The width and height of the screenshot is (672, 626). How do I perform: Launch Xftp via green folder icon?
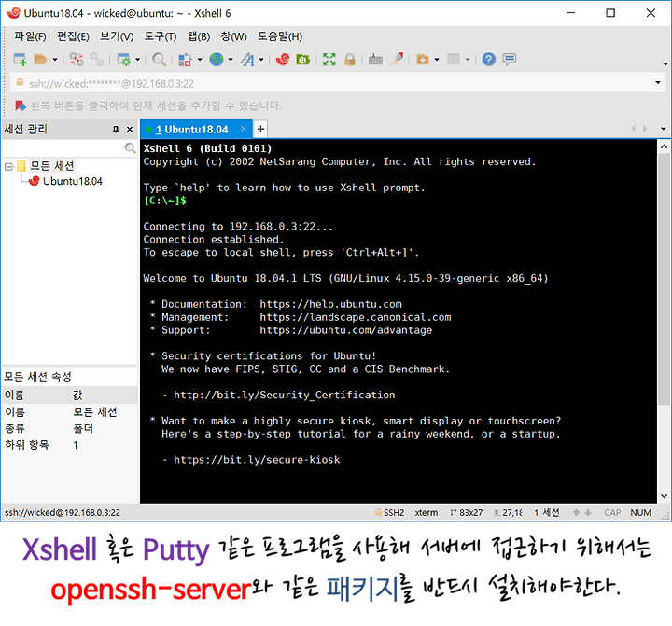coord(303,60)
